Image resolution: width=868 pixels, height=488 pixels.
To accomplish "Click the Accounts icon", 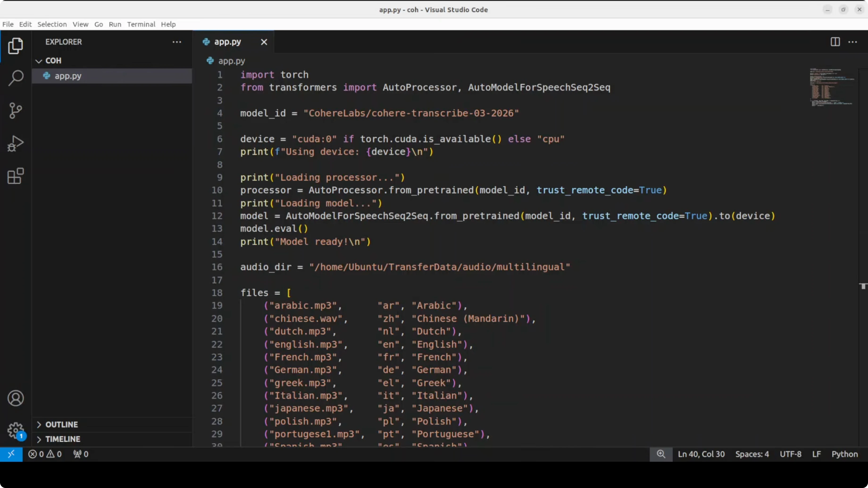I will pyautogui.click(x=16, y=398).
